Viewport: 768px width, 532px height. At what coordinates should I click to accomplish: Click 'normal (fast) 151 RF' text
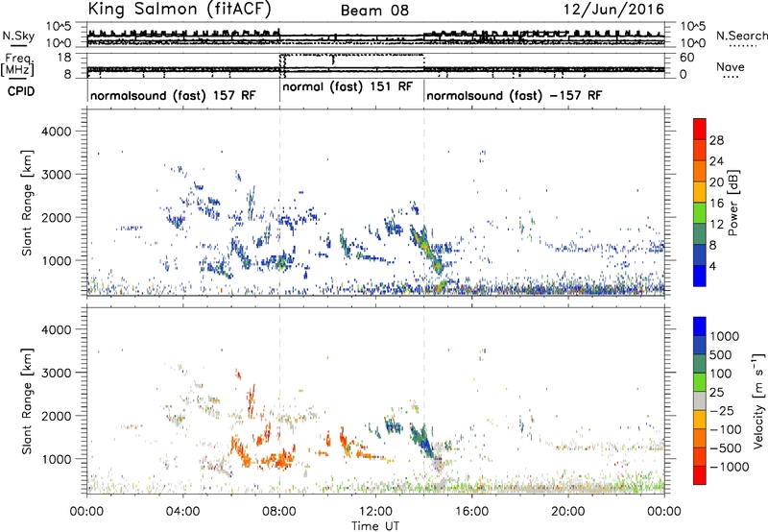click(348, 87)
